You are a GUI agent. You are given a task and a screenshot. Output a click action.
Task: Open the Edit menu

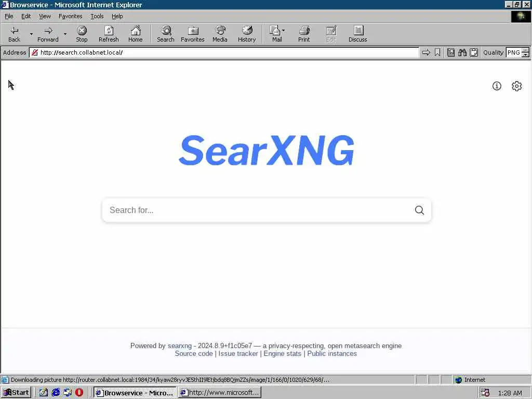[26, 16]
